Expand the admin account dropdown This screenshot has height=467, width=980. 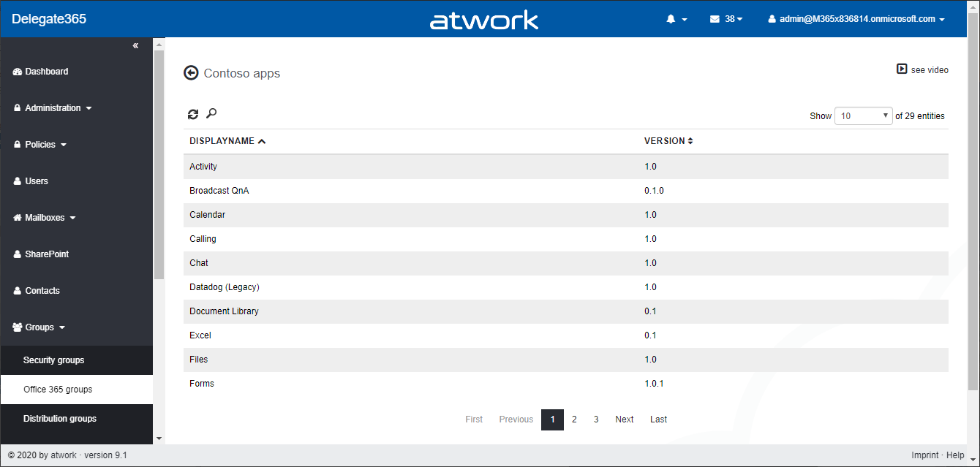click(x=856, y=19)
